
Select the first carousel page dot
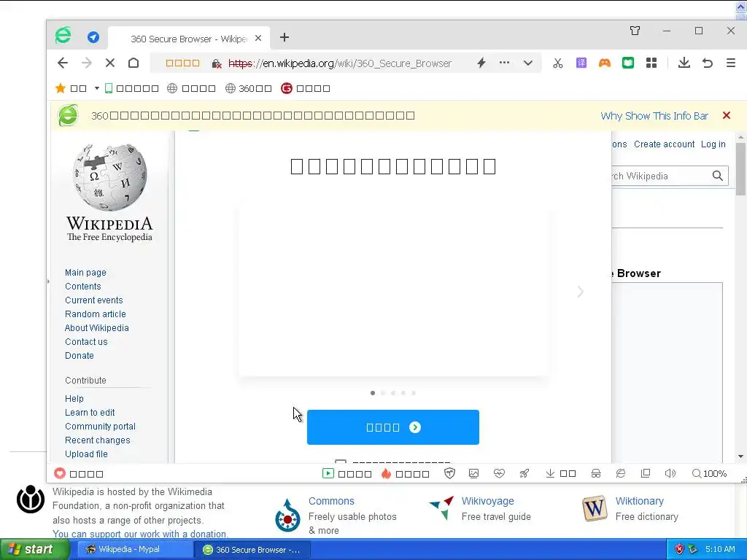click(x=373, y=393)
